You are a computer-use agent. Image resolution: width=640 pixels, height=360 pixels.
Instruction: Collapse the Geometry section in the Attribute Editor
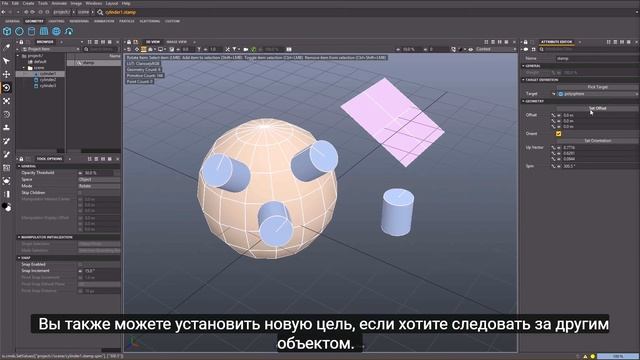[524, 101]
